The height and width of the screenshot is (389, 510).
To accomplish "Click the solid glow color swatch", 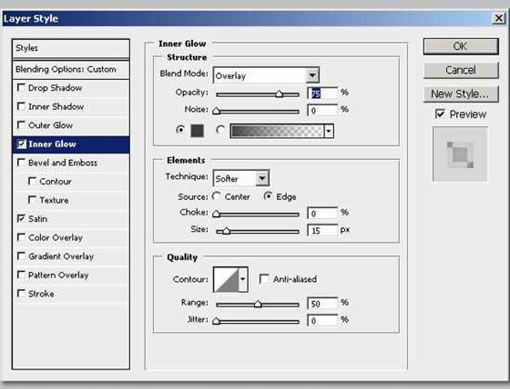I will [197, 130].
